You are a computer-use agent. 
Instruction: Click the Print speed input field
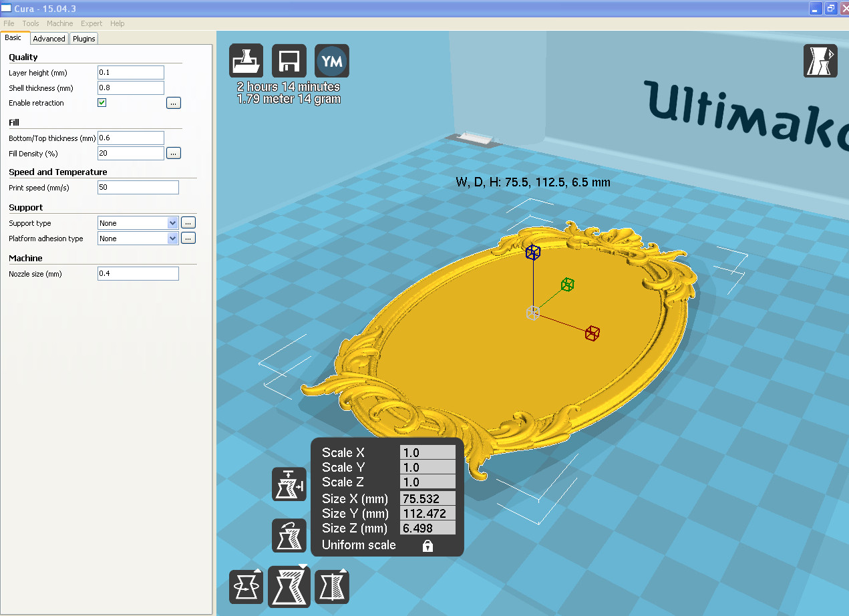coord(138,188)
